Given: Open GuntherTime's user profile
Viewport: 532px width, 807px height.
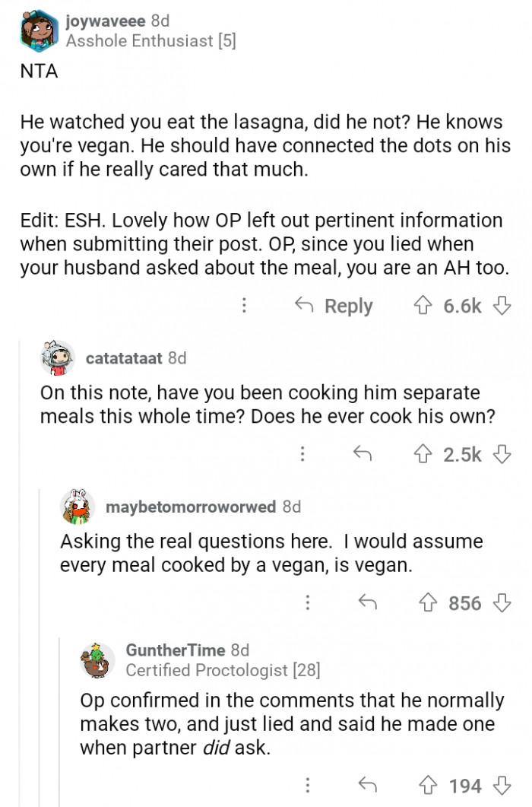Looking at the screenshot, I should coord(176,650).
